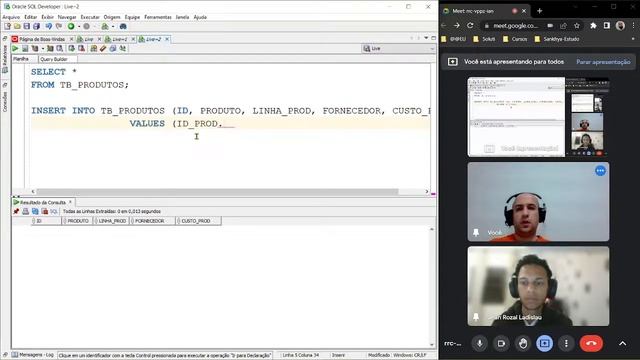Open a new Chrome tab

(540, 11)
